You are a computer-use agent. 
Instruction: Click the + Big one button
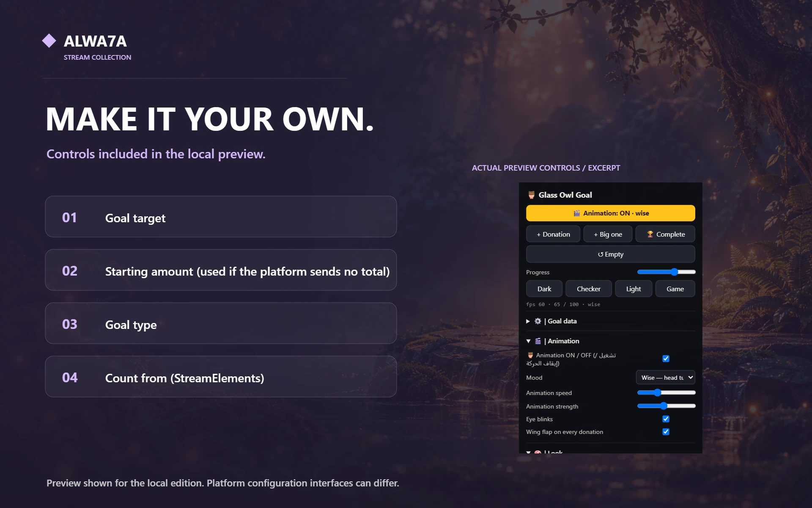tap(608, 234)
